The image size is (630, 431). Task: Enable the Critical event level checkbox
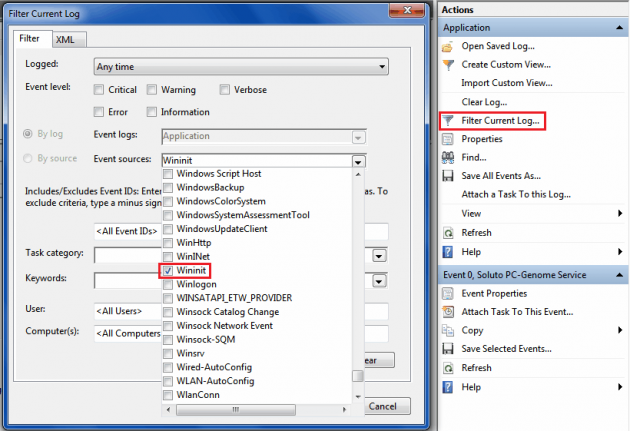(x=99, y=89)
